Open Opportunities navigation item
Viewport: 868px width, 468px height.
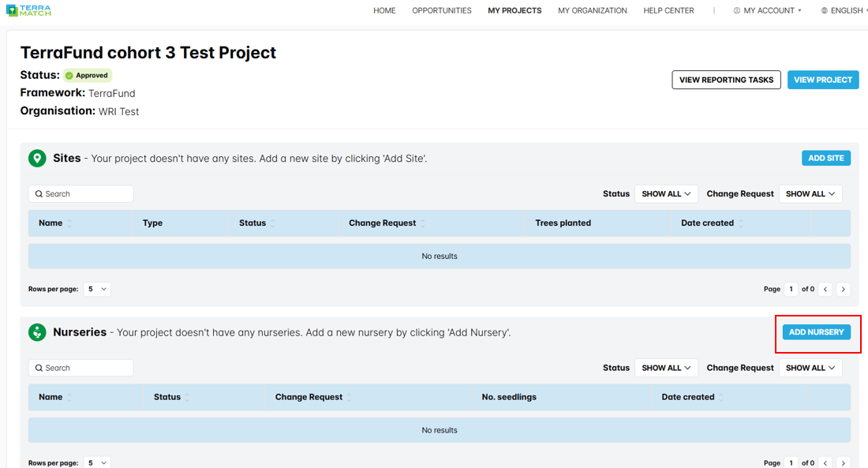pos(442,10)
